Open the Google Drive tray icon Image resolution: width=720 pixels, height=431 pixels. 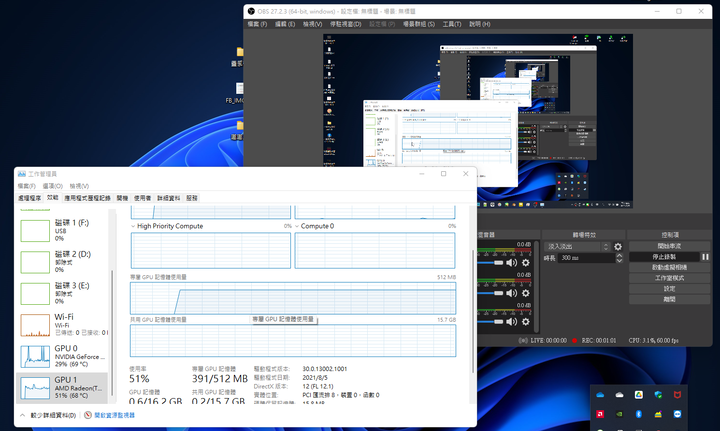pyautogui.click(x=638, y=395)
